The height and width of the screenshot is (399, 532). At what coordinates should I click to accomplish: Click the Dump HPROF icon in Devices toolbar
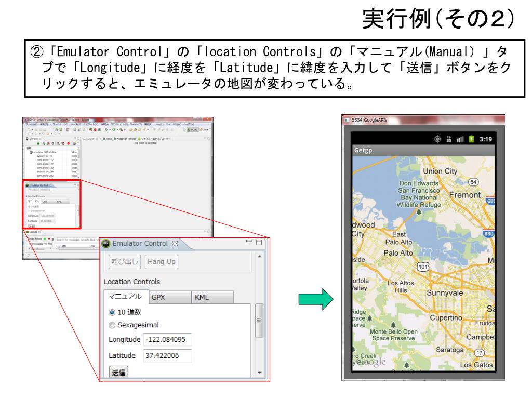click(48, 143)
